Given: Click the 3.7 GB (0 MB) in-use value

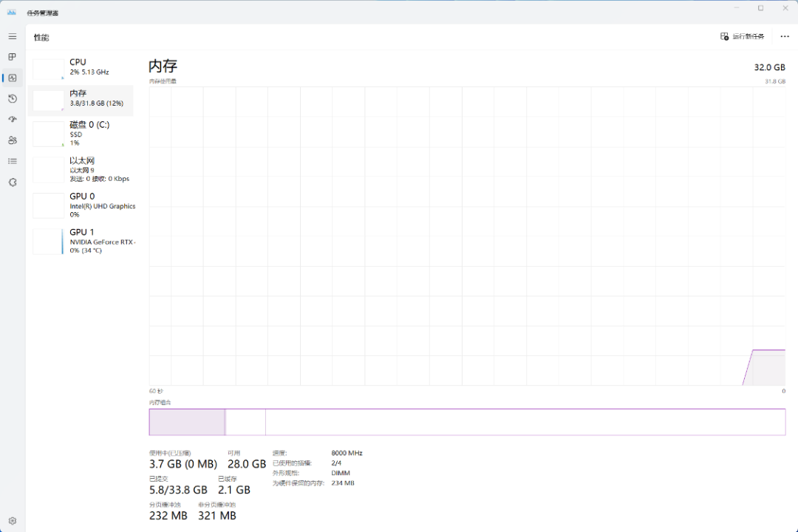Looking at the screenshot, I should click(x=183, y=464).
